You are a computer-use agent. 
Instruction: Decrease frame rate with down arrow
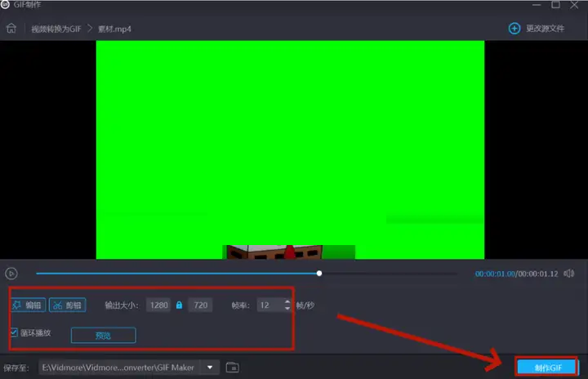coord(287,309)
